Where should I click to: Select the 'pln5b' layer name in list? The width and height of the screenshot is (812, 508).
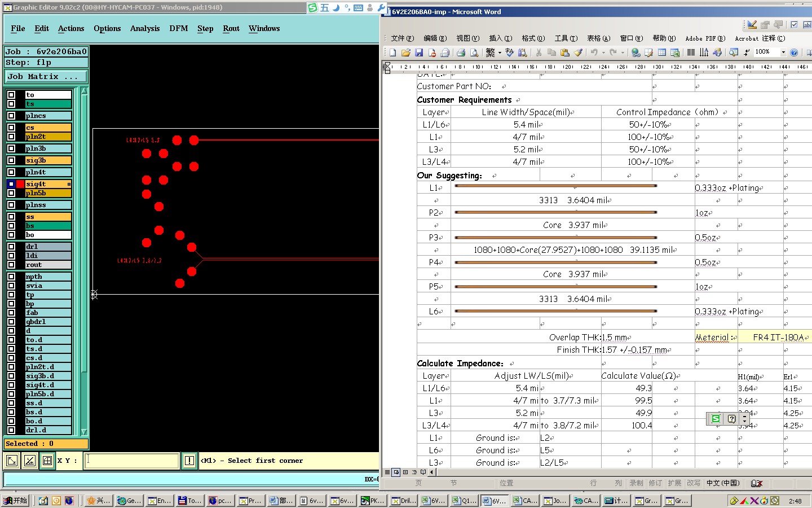click(x=48, y=193)
